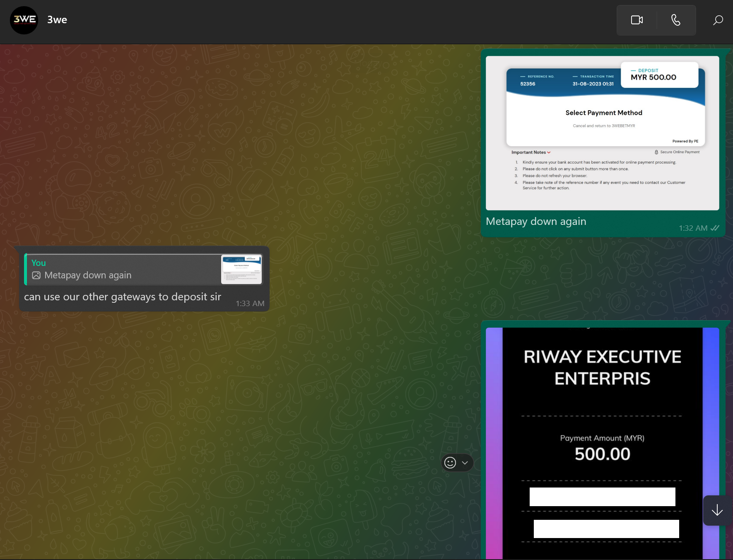Viewport: 733px width, 560px height.
Task: Click the image icon in the quoted reply
Action: (x=36, y=275)
